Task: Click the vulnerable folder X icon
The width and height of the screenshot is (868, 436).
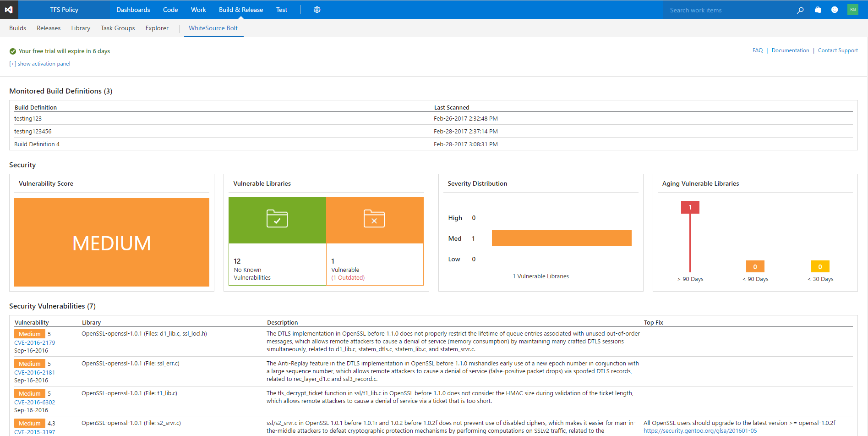Action: point(374,219)
